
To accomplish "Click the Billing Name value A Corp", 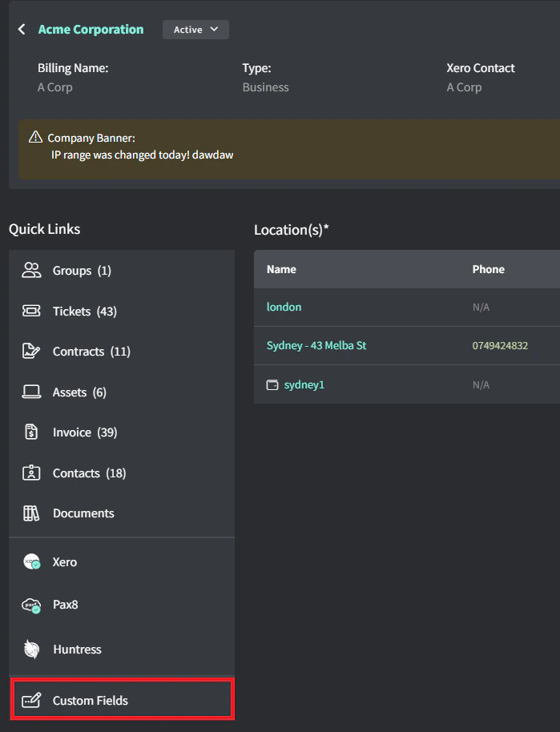I will 55,87.
